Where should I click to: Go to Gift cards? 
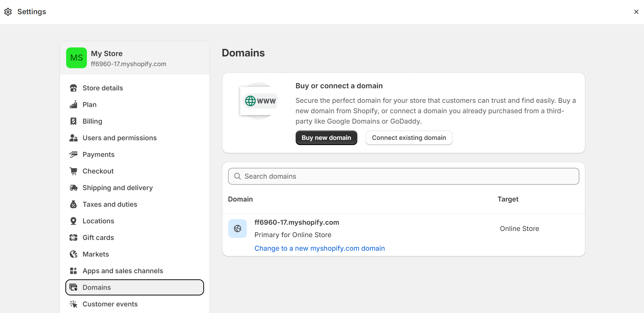135,238
